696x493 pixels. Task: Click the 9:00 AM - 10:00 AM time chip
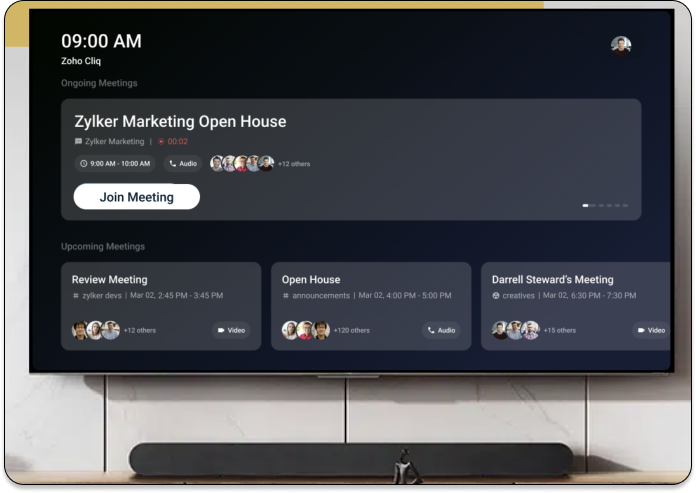tap(114, 163)
